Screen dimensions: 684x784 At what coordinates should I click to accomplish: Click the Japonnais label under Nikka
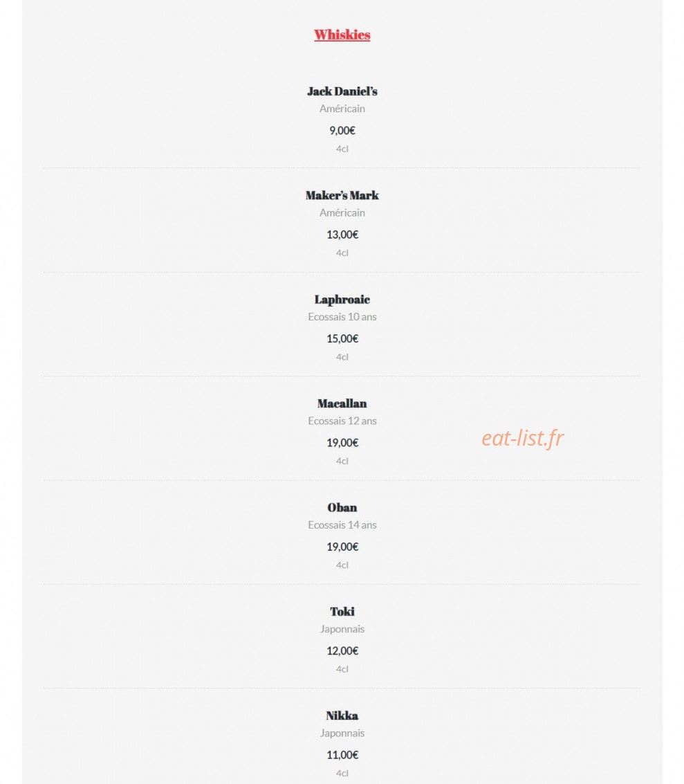(342, 733)
